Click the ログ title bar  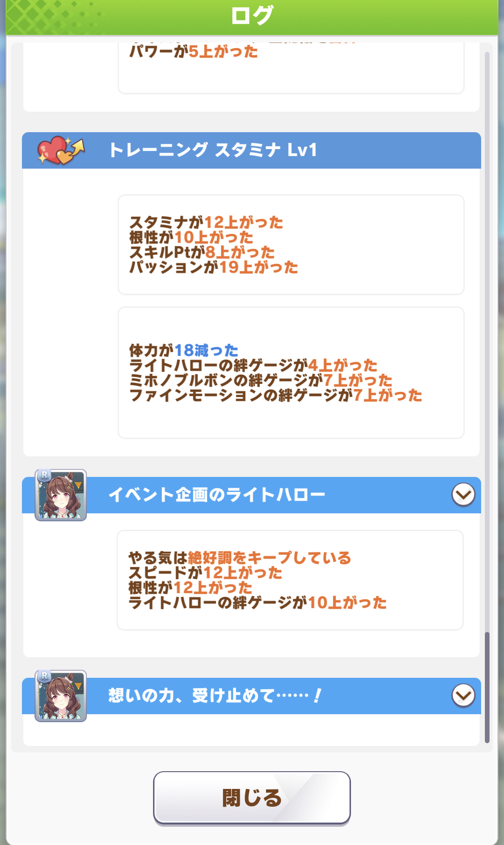[x=252, y=17]
